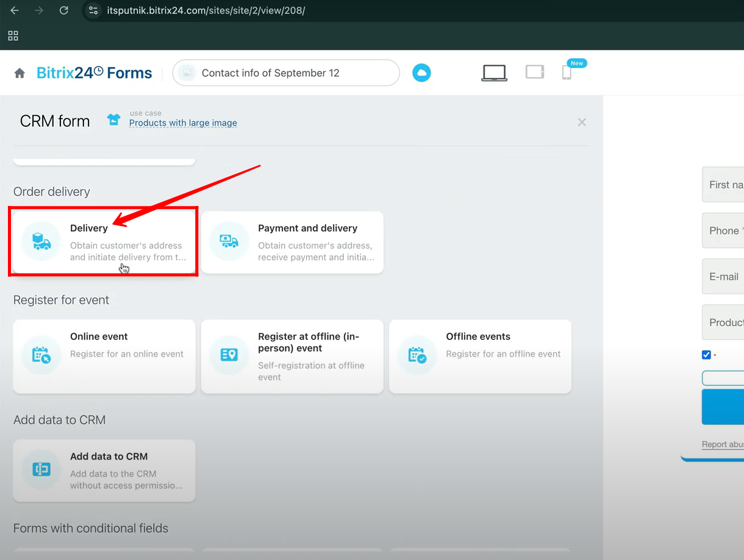The height and width of the screenshot is (560, 744).
Task: Click the home icon beside Bitrix24 Forms
Action: pos(20,73)
